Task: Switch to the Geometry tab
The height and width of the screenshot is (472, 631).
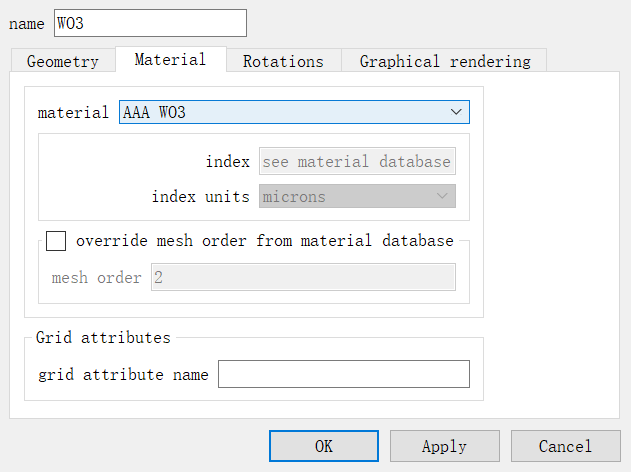Action: 62,61
